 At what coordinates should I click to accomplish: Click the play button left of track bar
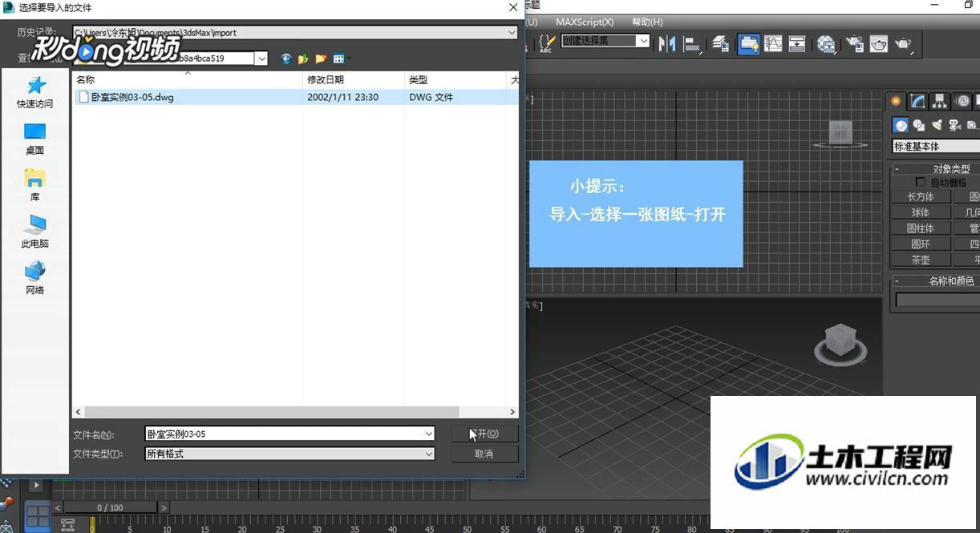click(36, 485)
